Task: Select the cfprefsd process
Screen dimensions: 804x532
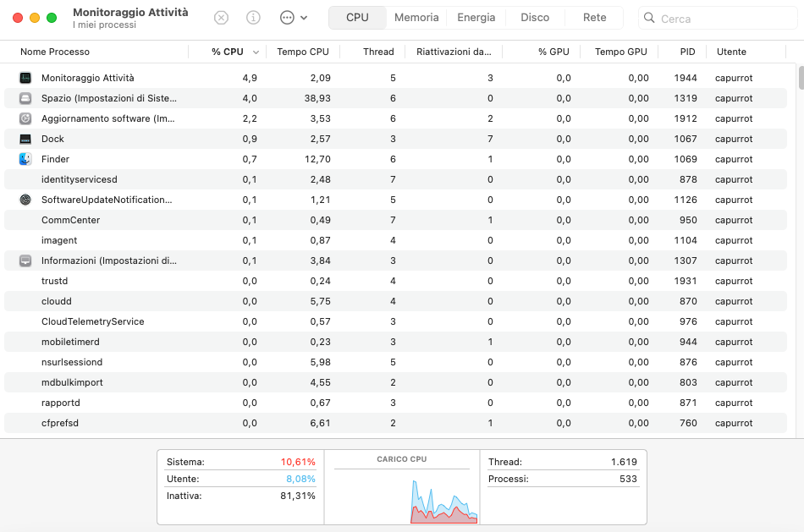Action: (395, 424)
